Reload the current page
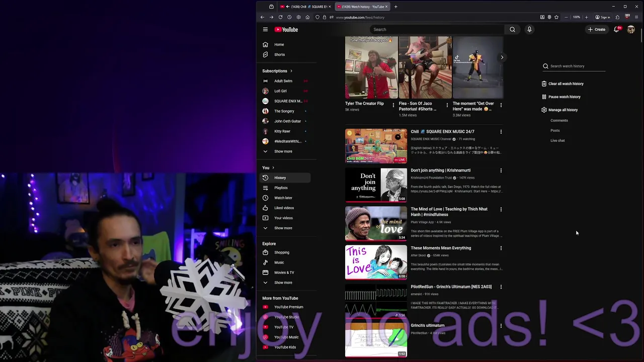This screenshot has height=362, width=644. tap(280, 17)
